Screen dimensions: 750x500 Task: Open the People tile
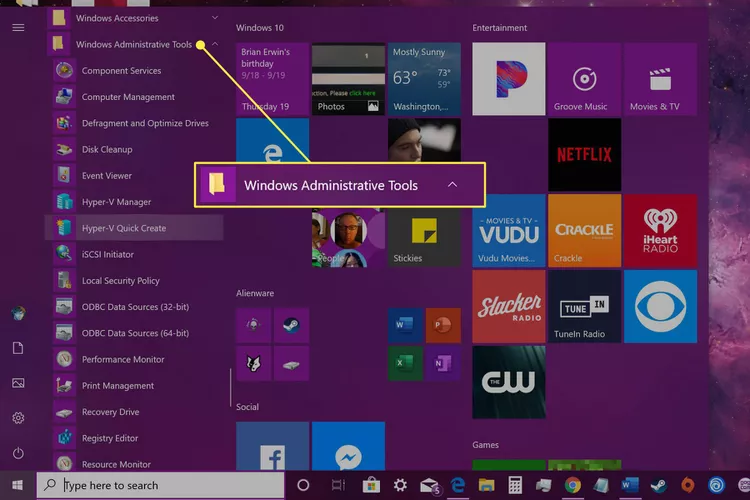(x=348, y=237)
